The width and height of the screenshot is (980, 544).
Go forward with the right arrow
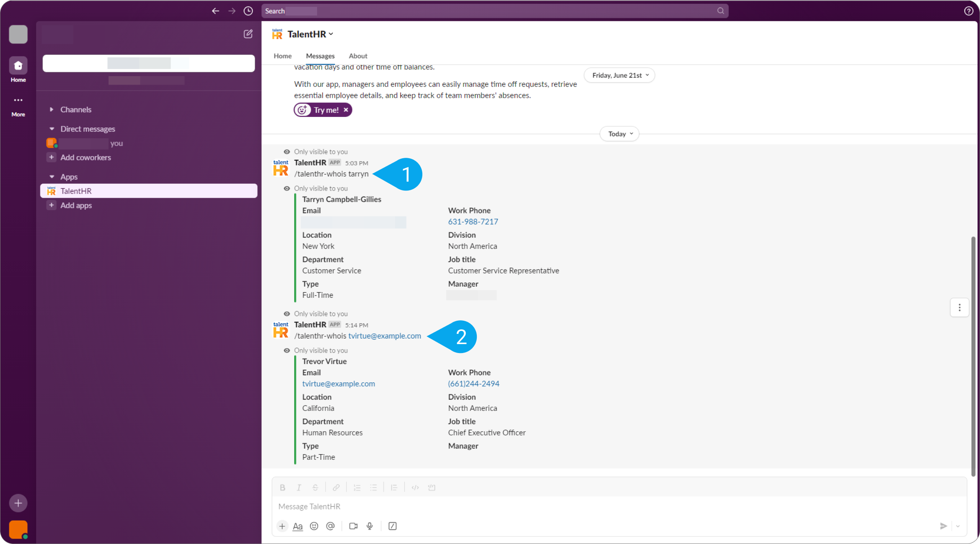point(232,11)
